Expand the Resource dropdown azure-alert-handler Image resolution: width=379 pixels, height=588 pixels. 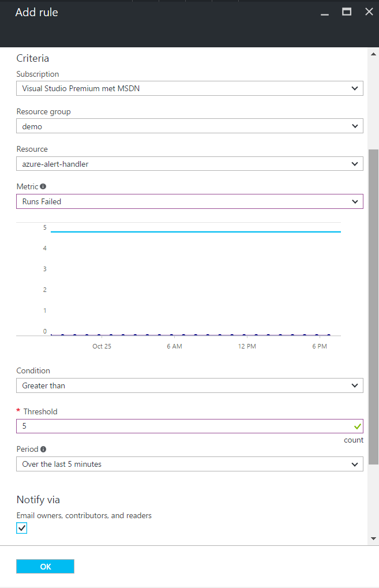(x=190, y=164)
